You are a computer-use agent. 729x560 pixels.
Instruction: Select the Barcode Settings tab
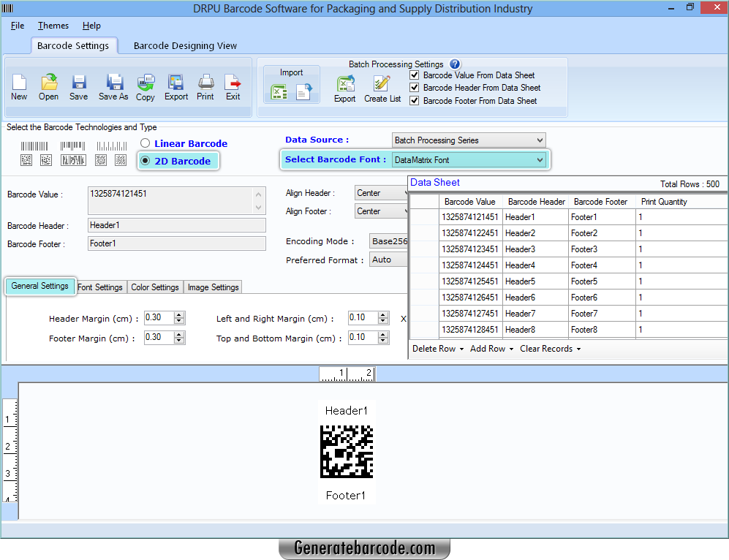73,45
